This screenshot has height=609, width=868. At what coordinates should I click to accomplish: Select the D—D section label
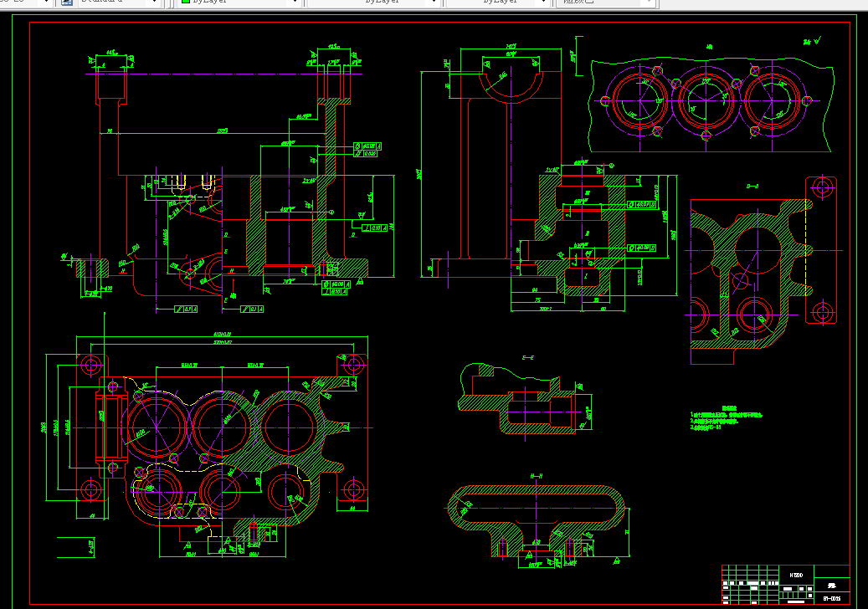click(x=752, y=187)
